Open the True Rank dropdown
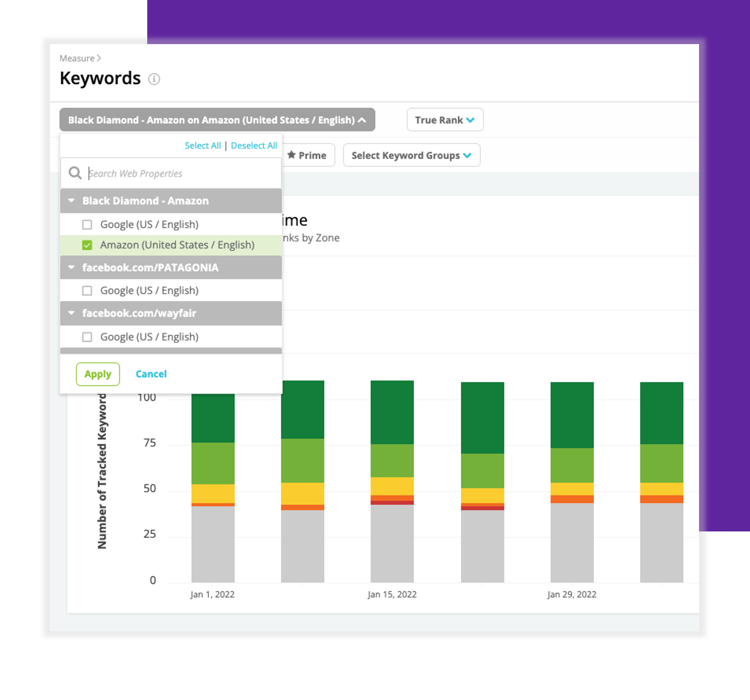Viewport: 750px width, 700px height. tap(445, 120)
